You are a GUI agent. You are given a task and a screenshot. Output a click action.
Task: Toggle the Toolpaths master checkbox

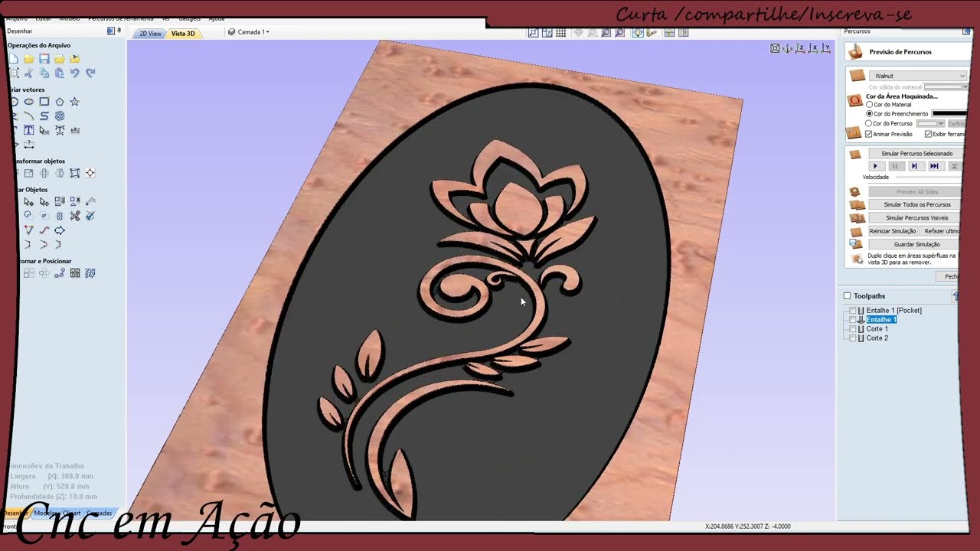click(x=847, y=296)
